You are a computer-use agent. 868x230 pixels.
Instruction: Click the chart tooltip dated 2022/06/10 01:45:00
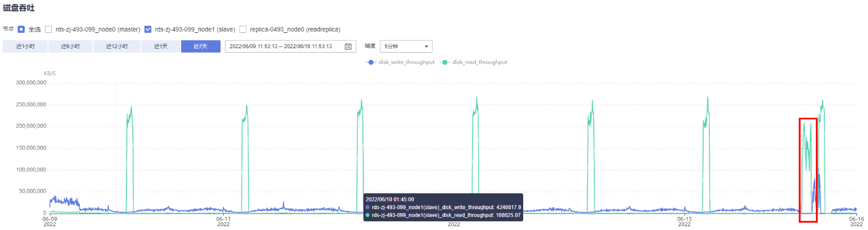(x=443, y=208)
